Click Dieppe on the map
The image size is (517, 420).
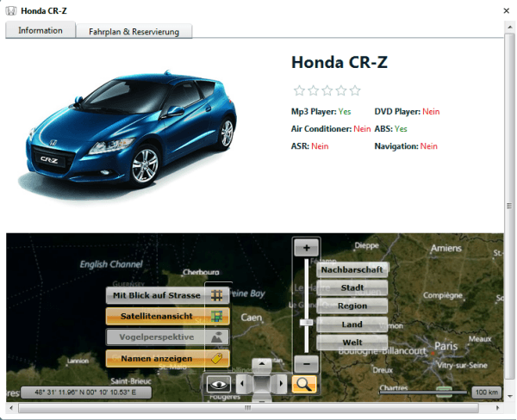coord(367,245)
